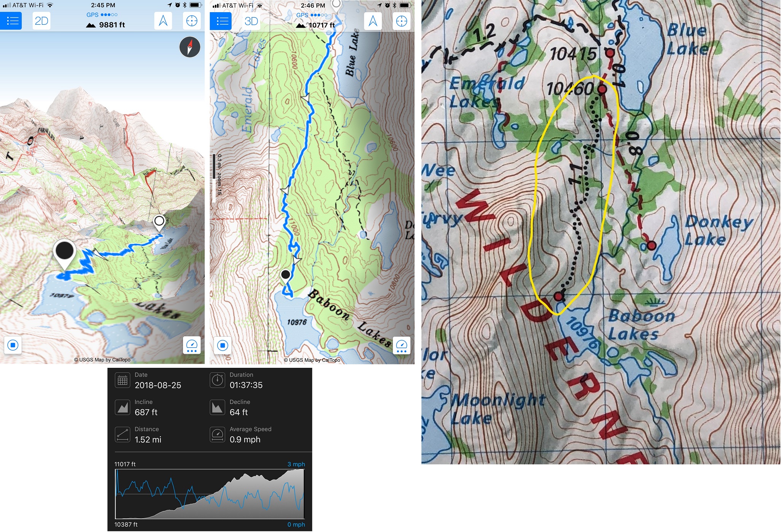782x532 pixels.
Task: Select date value 2018-08-25
Action: (x=158, y=385)
